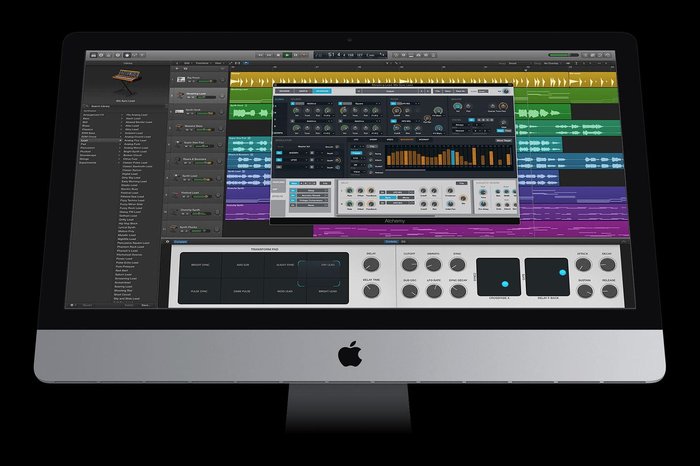
Task: Click the Crossfade X pad blue dot
Action: tap(505, 284)
